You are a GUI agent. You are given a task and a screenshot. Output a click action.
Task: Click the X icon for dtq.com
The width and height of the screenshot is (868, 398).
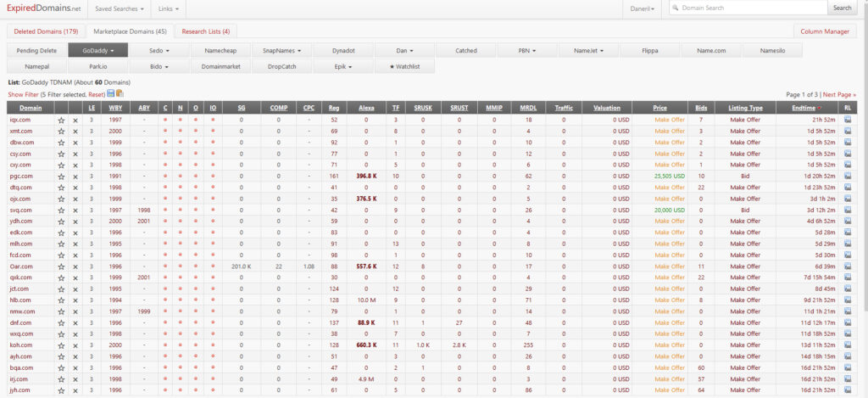tap(75, 188)
